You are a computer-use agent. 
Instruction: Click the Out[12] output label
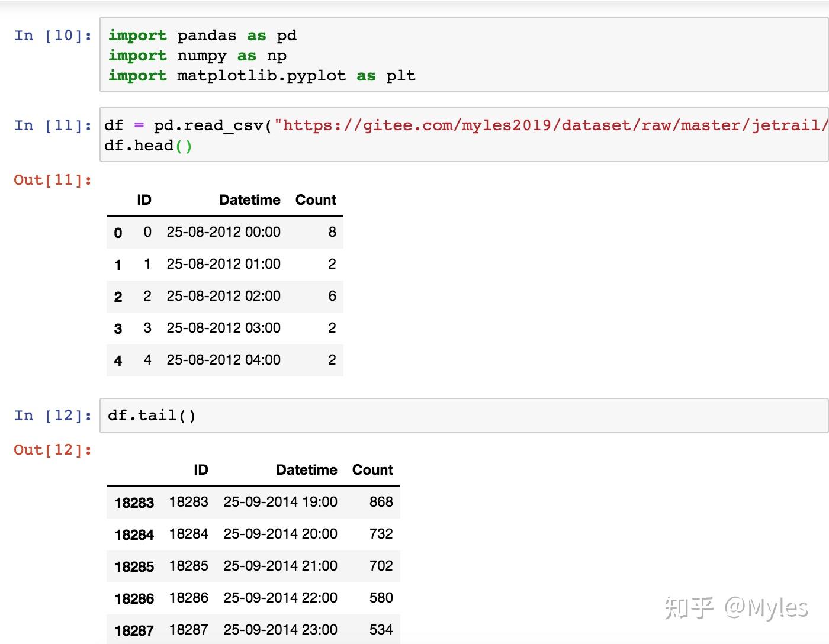click(x=52, y=449)
